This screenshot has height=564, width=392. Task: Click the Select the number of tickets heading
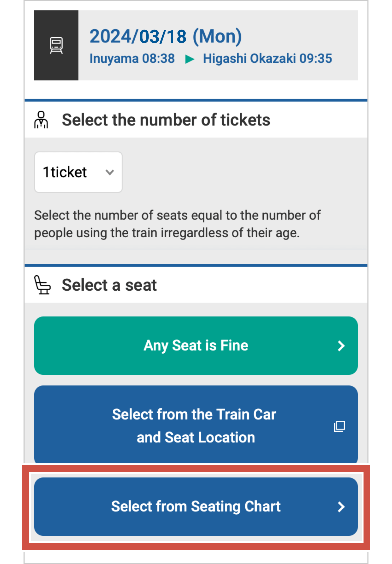[x=166, y=120]
